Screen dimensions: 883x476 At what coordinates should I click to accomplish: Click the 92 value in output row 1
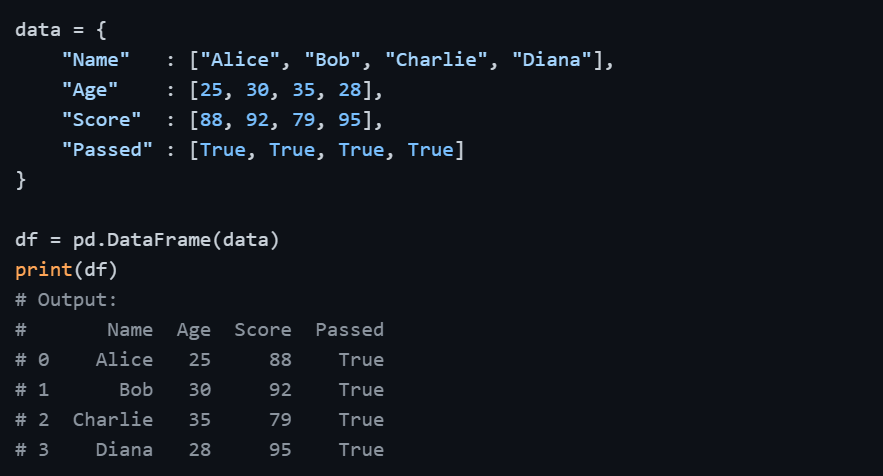pyautogui.click(x=280, y=390)
